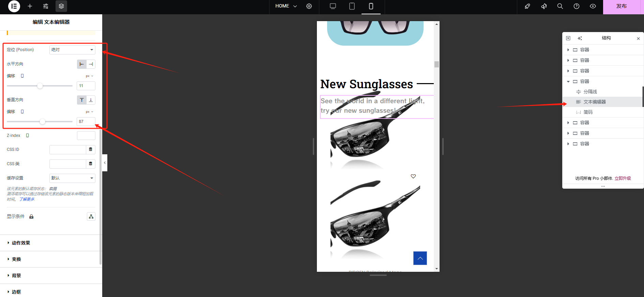Open the HOME page menu

[286, 6]
